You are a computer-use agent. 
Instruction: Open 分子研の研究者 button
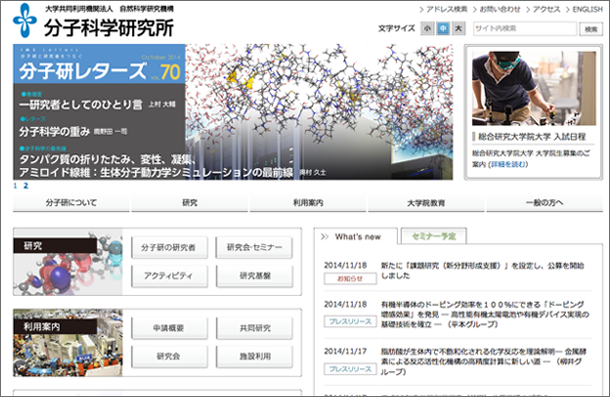(x=169, y=247)
